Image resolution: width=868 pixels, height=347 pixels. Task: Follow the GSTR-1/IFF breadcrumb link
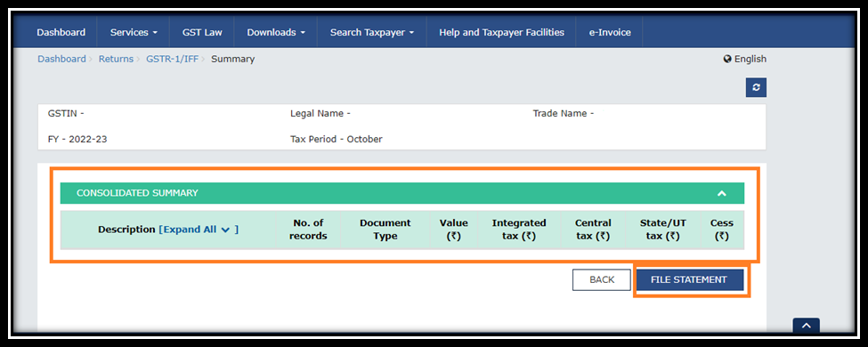[x=172, y=59]
